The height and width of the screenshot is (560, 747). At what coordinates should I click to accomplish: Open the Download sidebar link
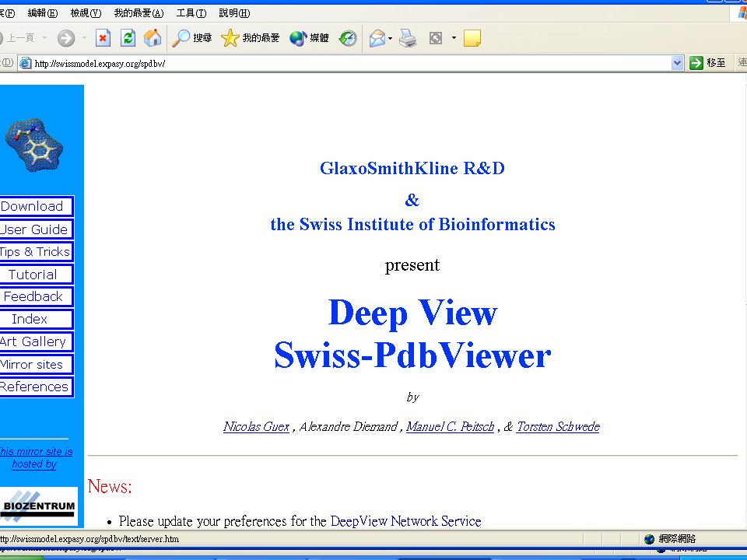pyautogui.click(x=36, y=206)
